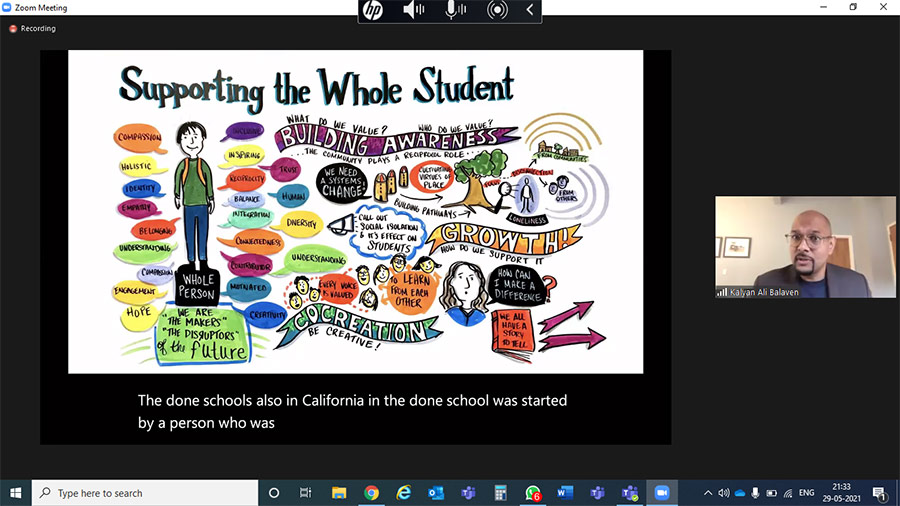Open the notification center icon
The height and width of the screenshot is (506, 900).
click(879, 493)
